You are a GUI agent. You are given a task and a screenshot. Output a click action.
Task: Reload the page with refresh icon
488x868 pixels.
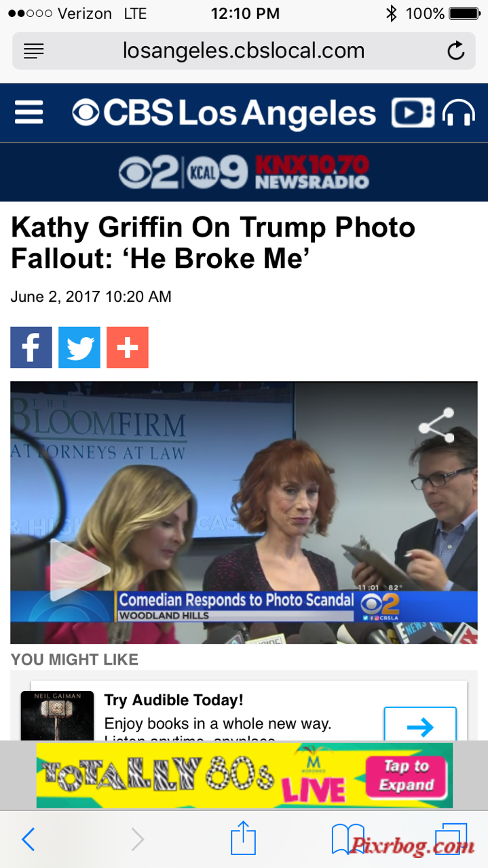click(456, 51)
